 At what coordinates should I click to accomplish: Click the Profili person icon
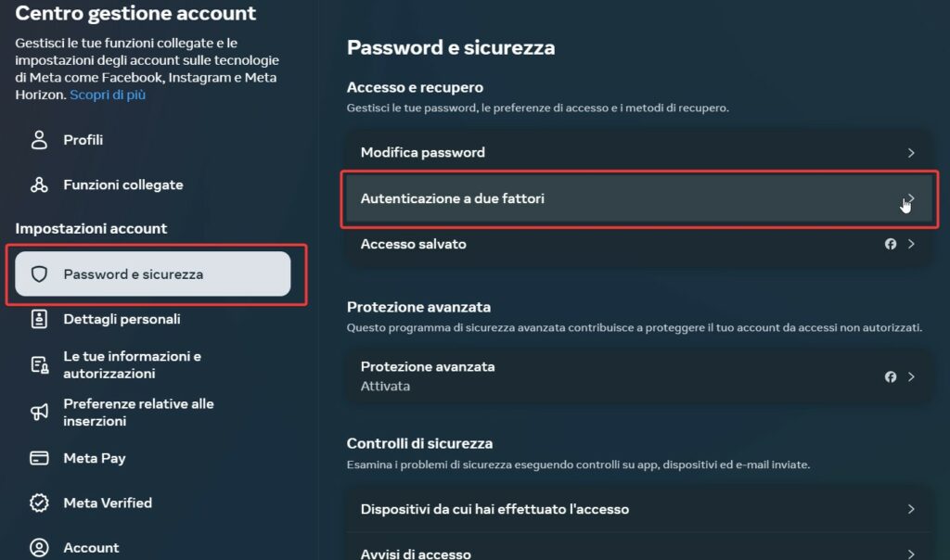coord(39,140)
